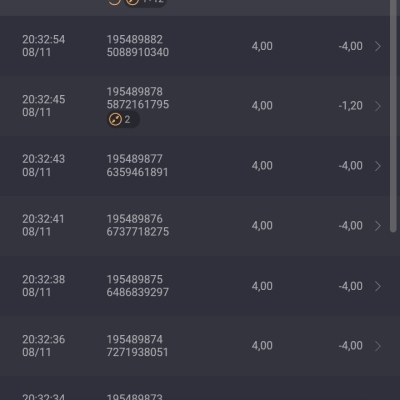The height and width of the screenshot is (400, 400).
Task: Click the partially visible orange badge icon at top
Action: [x=132, y=2]
